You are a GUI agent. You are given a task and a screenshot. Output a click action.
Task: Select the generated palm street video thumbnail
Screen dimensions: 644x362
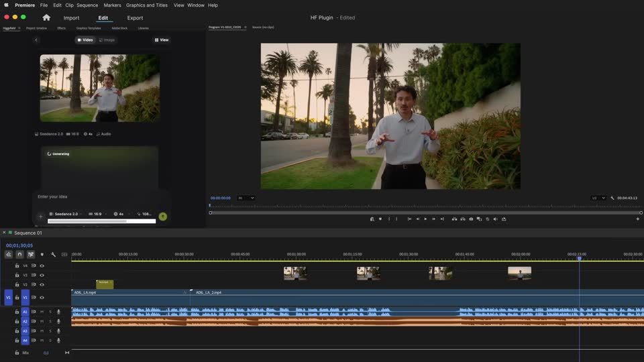(100, 88)
